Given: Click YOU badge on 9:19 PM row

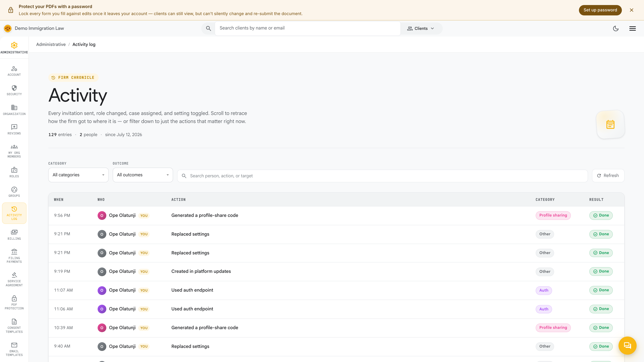Looking at the screenshot, I should pos(144,271).
